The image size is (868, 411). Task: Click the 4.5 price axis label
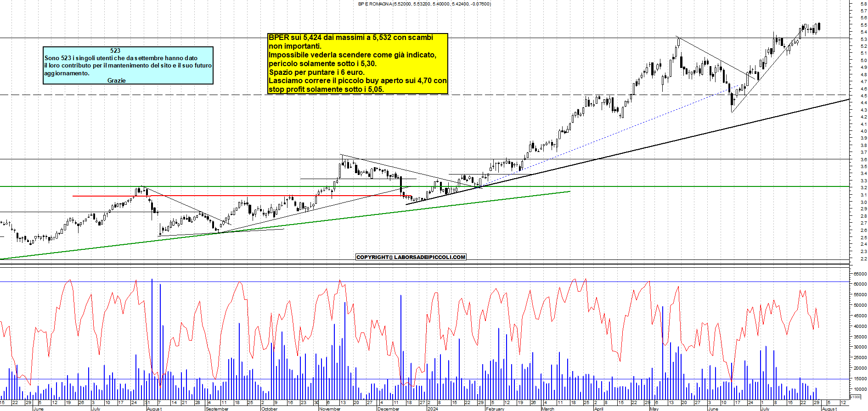864,96
